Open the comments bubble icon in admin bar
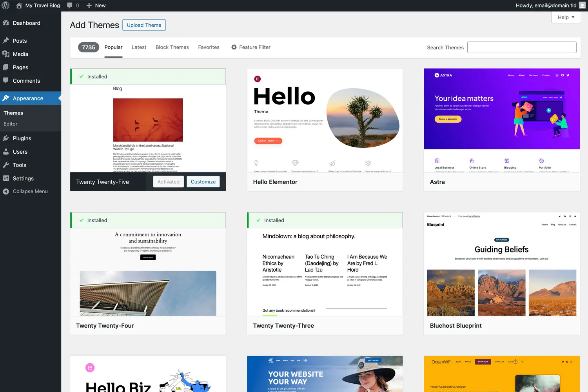This screenshot has width=588, height=392. (x=69, y=5)
